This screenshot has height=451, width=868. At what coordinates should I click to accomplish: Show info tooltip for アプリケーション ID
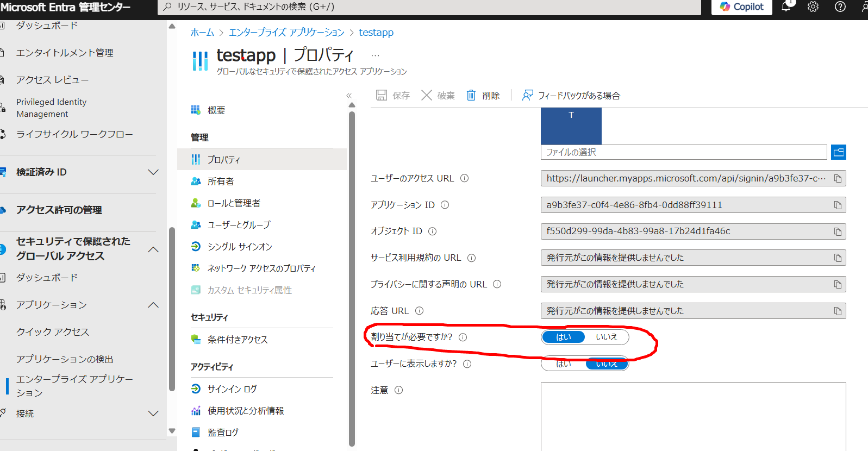coord(445,205)
